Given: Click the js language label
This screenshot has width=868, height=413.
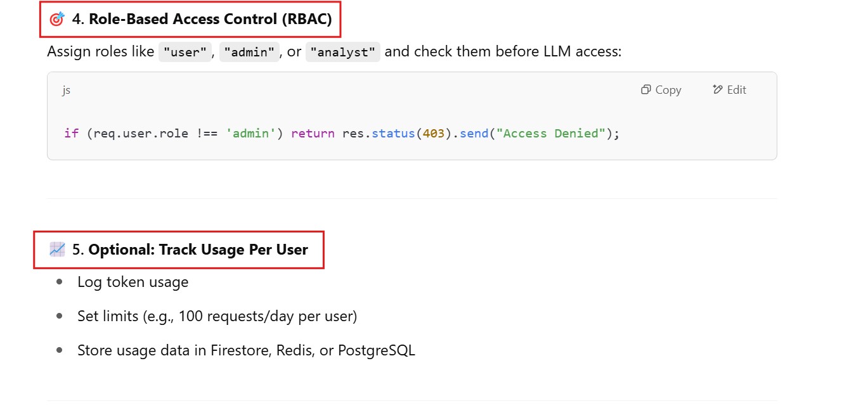Looking at the screenshot, I should 66,90.
